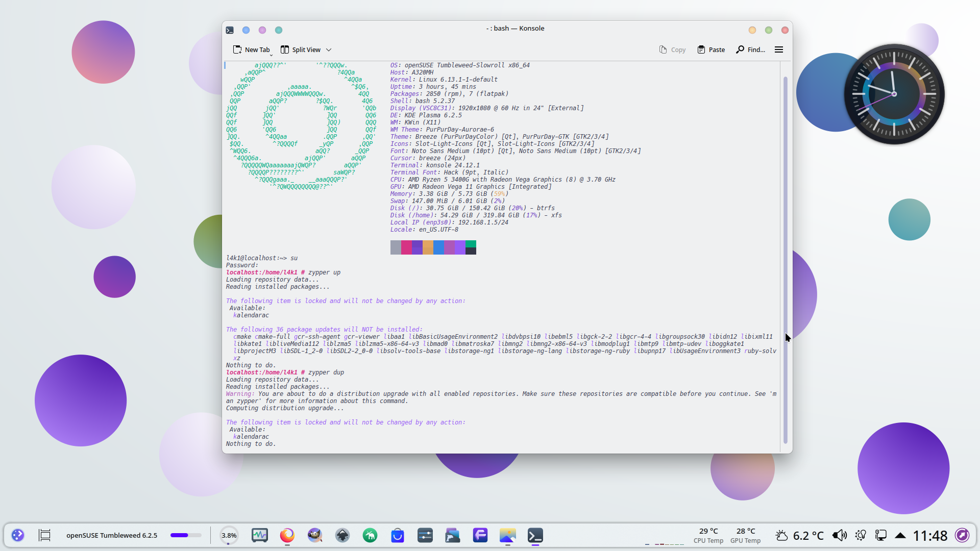This screenshot has height=551, width=980.
Task: Click the orange color block in terminal palette
Action: click(x=428, y=247)
